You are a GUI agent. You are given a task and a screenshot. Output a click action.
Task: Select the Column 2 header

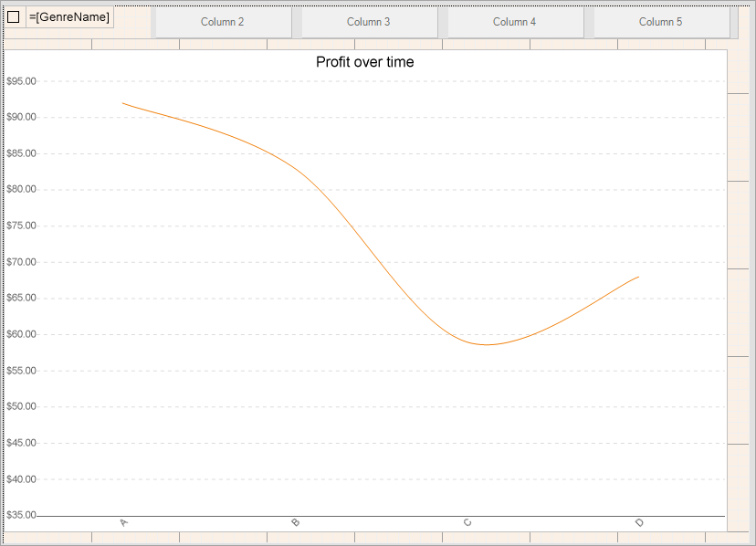222,22
